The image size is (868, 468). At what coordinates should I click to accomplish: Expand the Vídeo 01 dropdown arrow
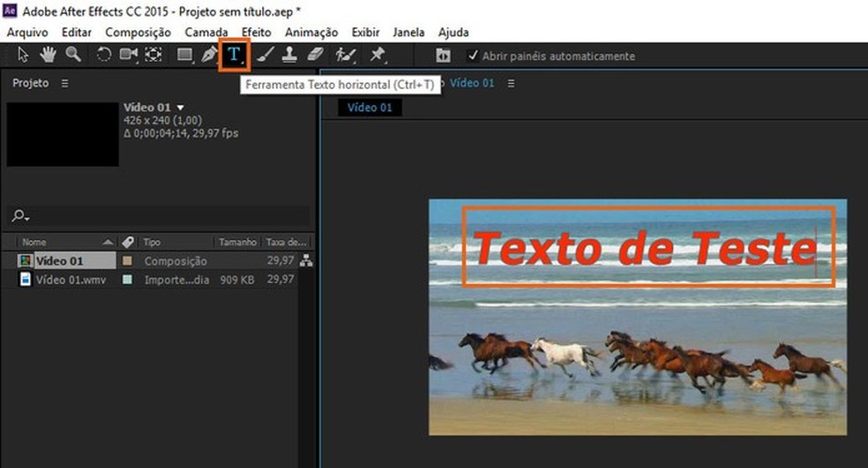[x=181, y=108]
